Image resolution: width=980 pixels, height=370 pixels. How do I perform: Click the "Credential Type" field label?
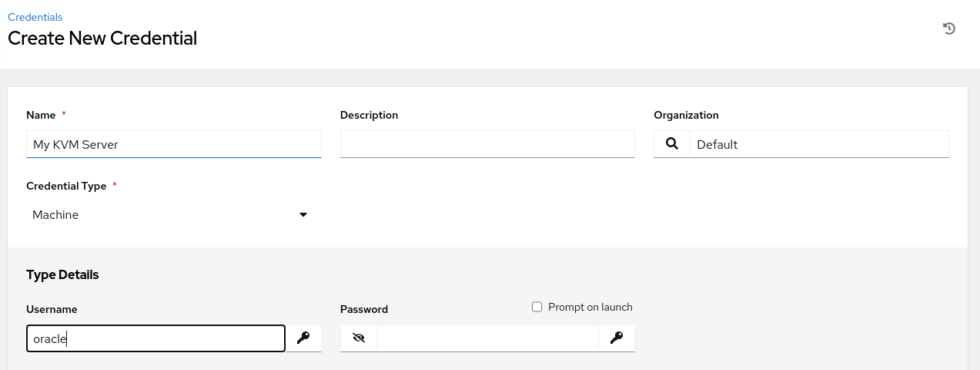67,186
